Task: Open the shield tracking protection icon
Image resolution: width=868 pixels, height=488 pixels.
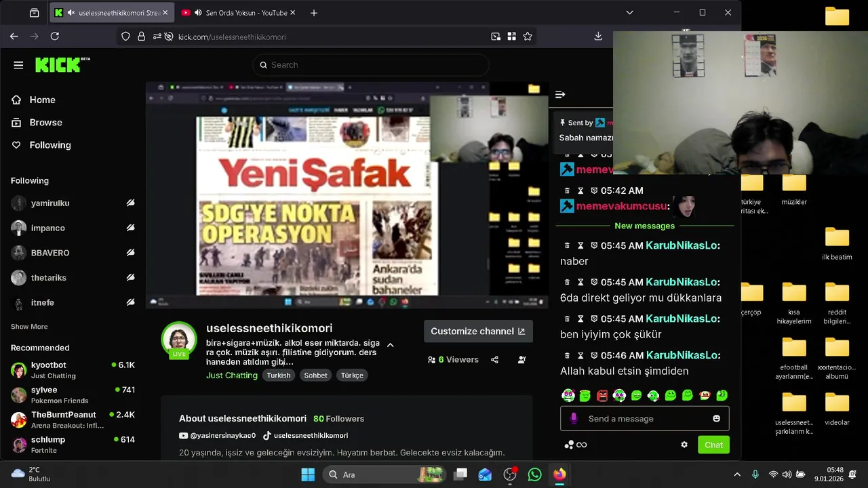Action: (125, 37)
